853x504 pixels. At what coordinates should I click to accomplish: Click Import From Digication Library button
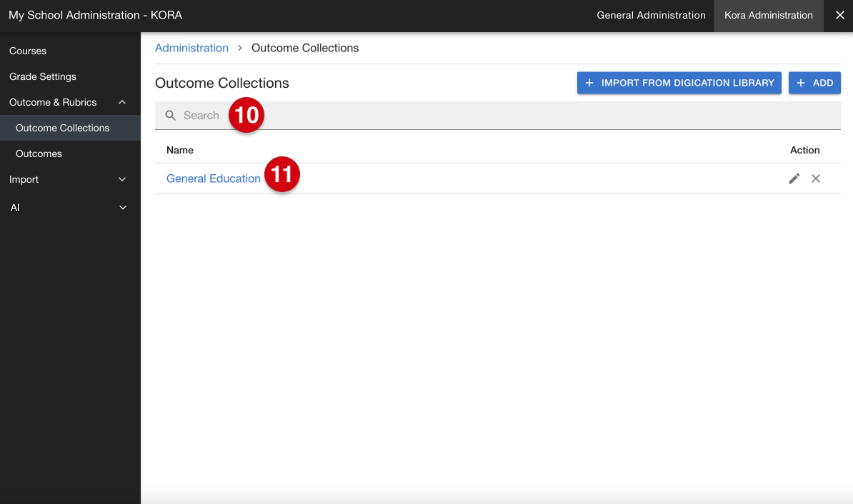point(679,83)
